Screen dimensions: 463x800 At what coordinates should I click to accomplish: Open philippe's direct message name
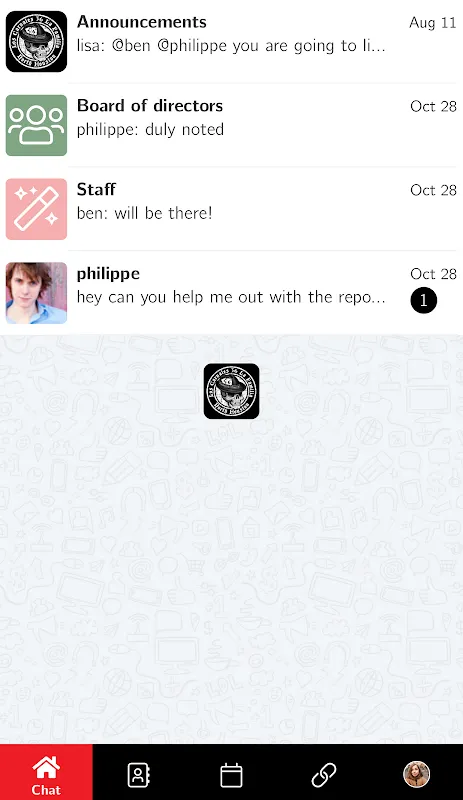[108, 274]
